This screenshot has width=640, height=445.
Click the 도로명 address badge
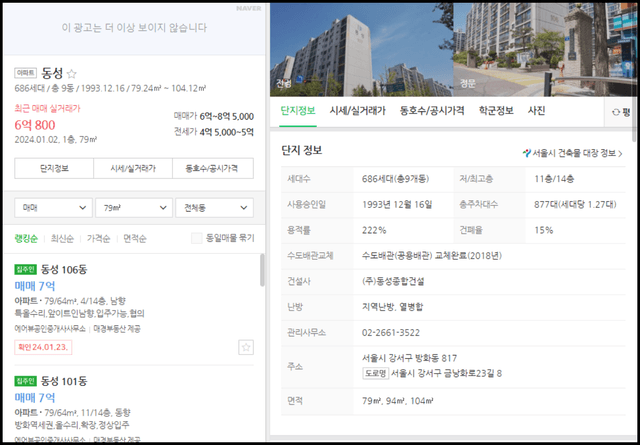point(376,373)
